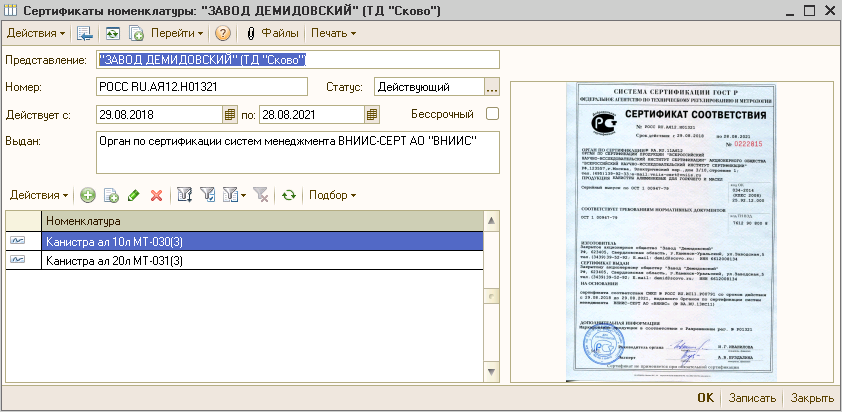Open calendar for the start date field

coord(229,114)
